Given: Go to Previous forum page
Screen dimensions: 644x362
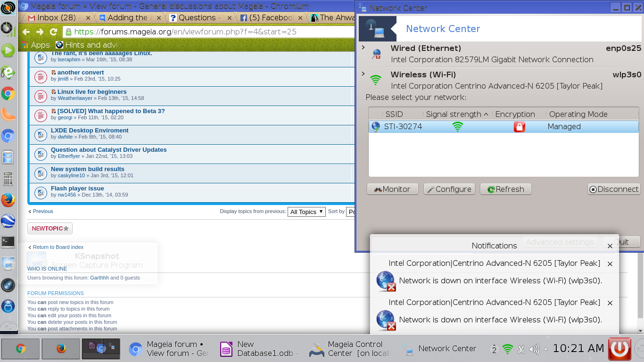Looking at the screenshot, I should [43, 211].
